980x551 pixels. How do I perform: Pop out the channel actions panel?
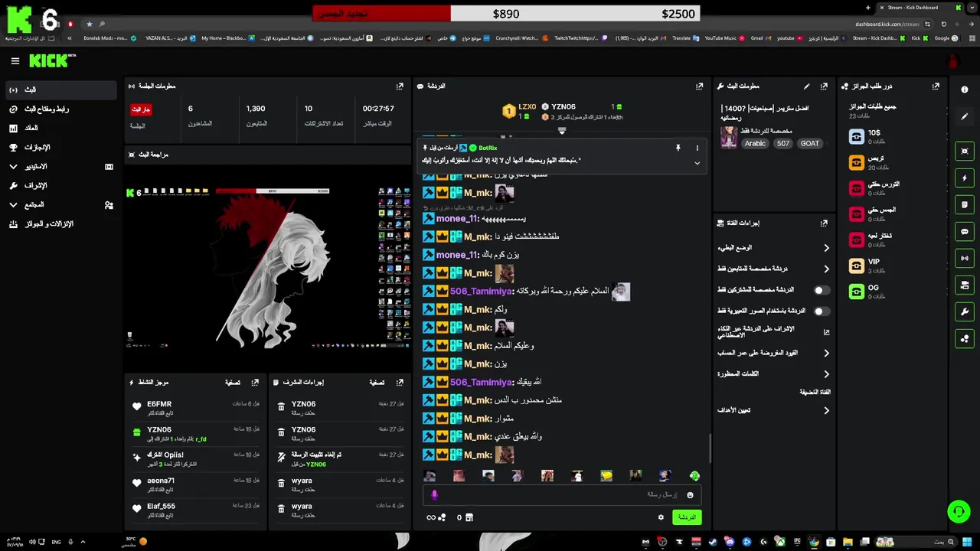(824, 223)
